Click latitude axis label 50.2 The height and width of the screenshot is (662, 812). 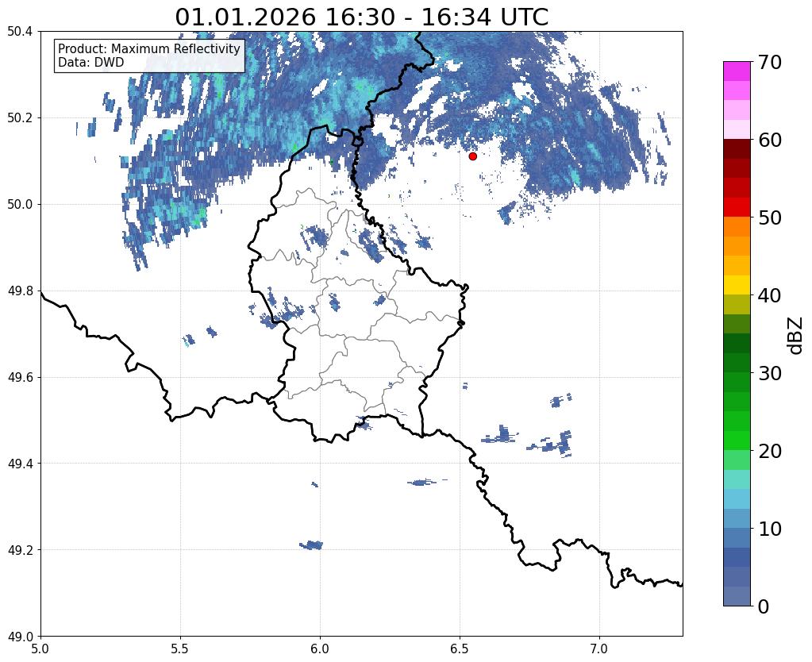click(x=20, y=118)
